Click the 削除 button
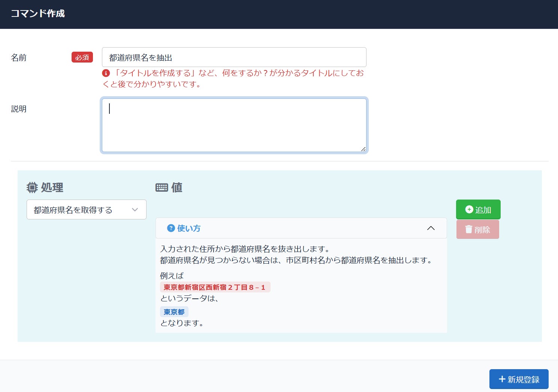This screenshot has width=558, height=392. click(478, 229)
